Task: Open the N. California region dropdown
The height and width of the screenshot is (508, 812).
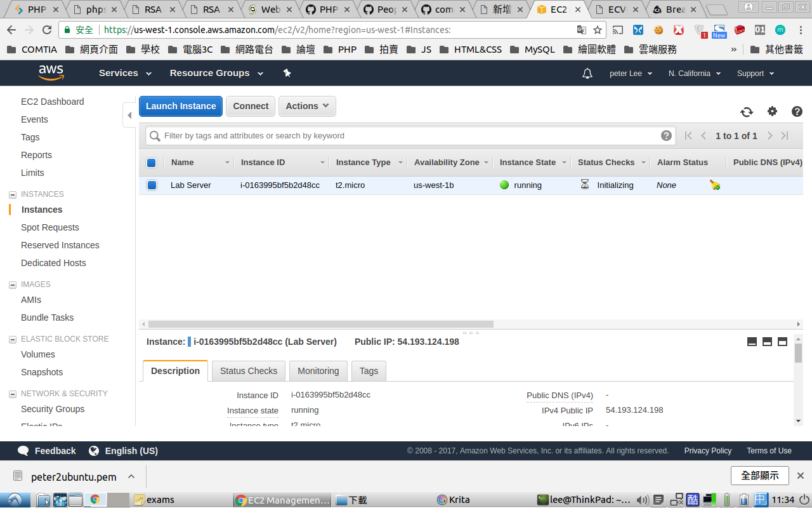Action: coord(694,74)
